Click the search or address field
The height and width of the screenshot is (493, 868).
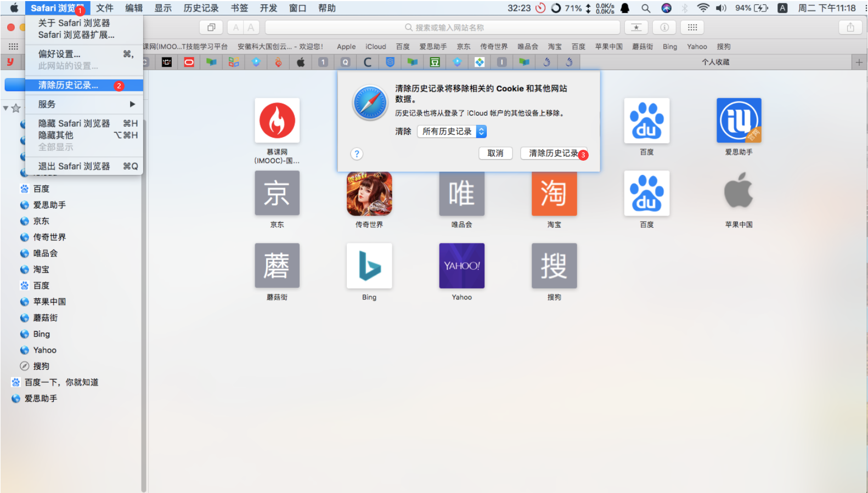point(442,27)
